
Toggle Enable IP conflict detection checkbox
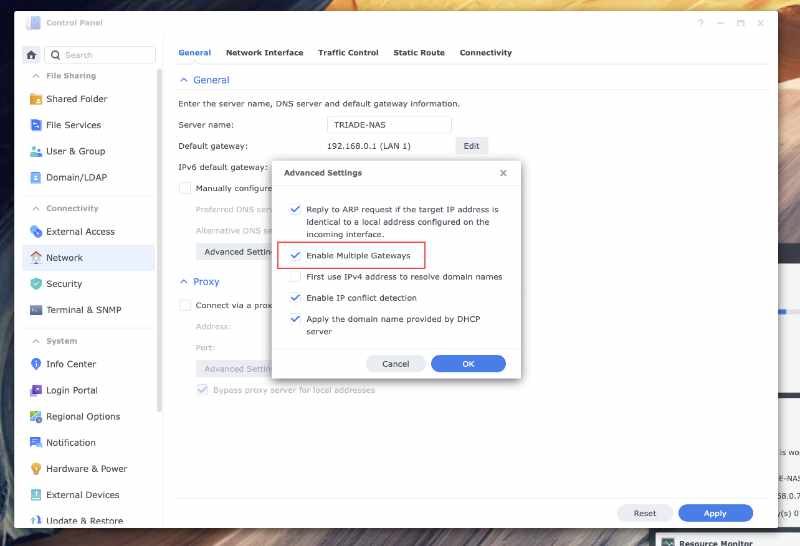295,298
